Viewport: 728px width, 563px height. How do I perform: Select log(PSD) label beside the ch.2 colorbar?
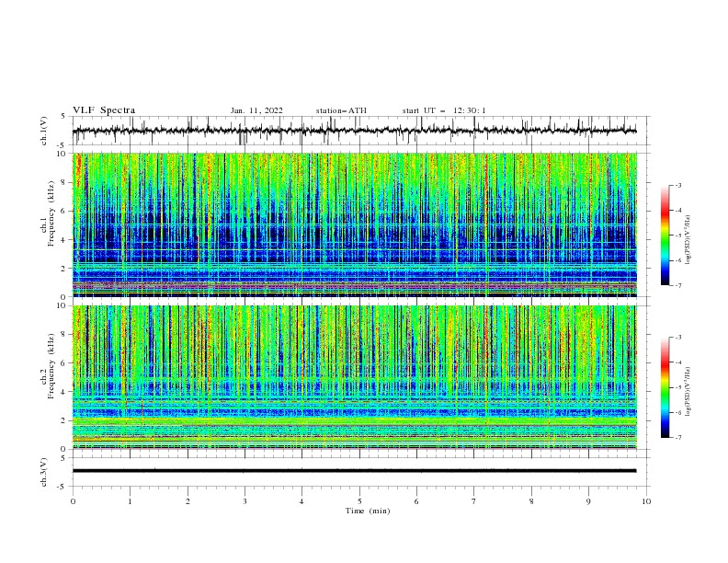click(x=688, y=392)
